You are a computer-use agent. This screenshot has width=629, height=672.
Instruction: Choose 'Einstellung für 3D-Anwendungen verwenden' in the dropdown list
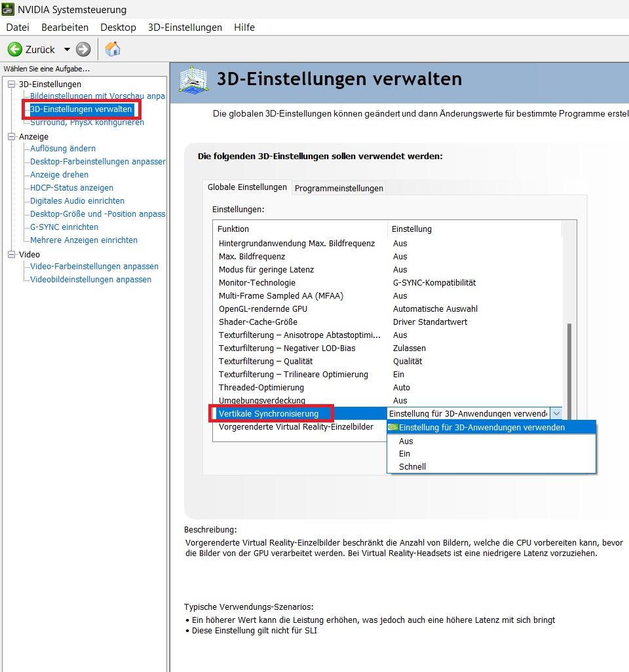click(491, 427)
